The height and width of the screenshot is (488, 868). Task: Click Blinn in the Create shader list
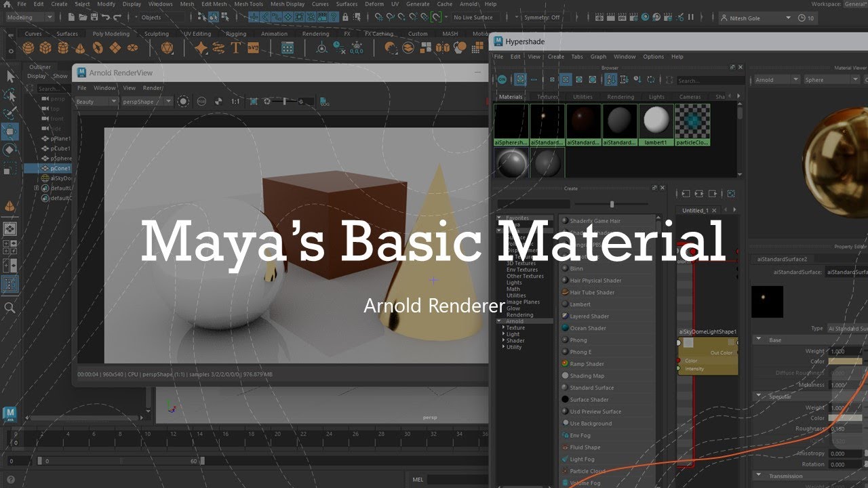[576, 268]
